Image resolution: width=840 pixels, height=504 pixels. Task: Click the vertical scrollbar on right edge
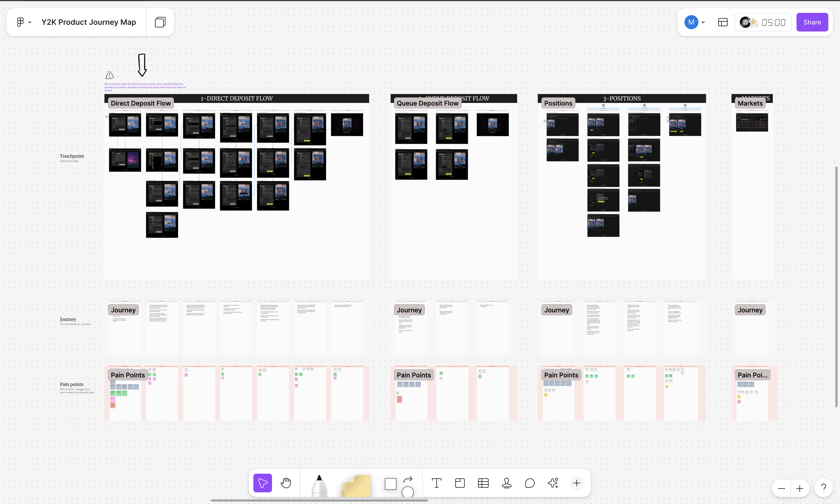[x=836, y=287]
